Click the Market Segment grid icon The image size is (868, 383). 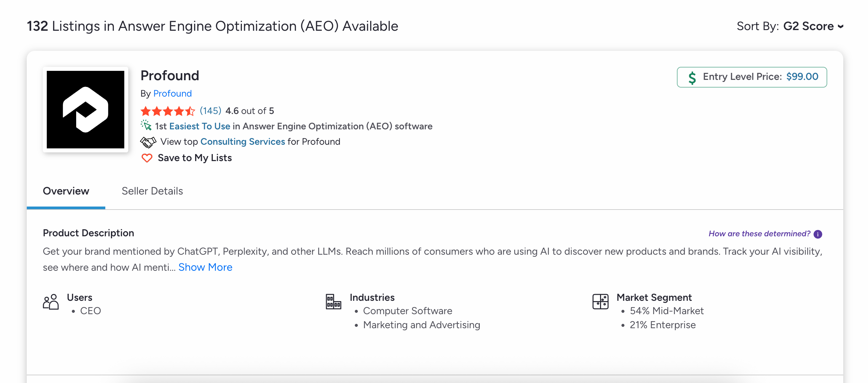[600, 302]
